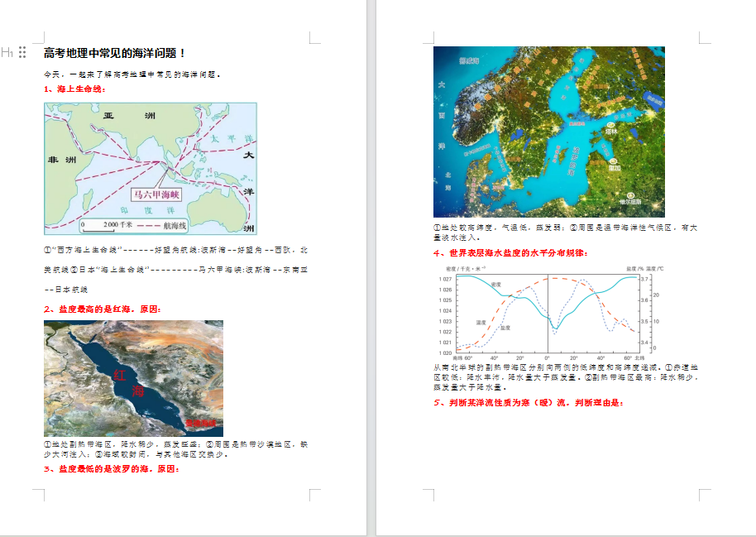Click the paragraph starting ①地处较高纬度
This screenshot has height=537, width=756.
565,232
